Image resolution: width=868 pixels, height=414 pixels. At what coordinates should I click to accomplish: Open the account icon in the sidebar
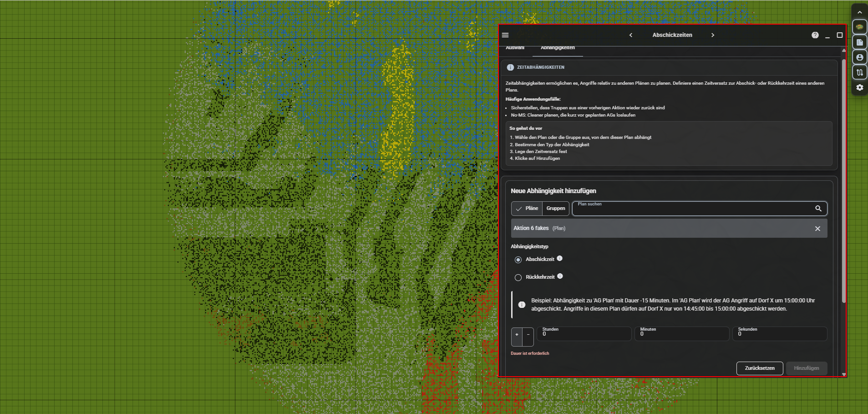pyautogui.click(x=859, y=57)
